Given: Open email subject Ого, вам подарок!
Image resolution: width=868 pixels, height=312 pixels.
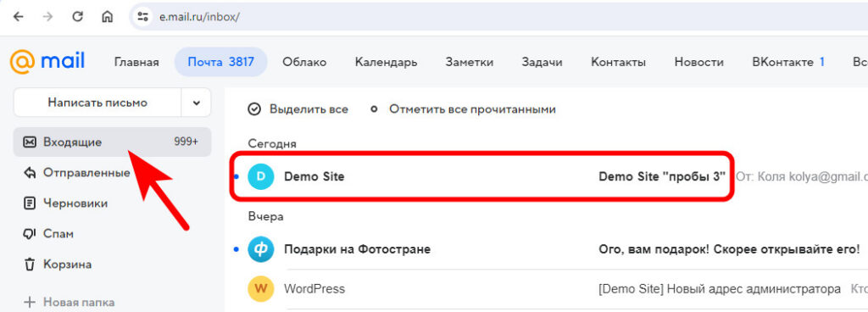Looking at the screenshot, I should 730,249.
